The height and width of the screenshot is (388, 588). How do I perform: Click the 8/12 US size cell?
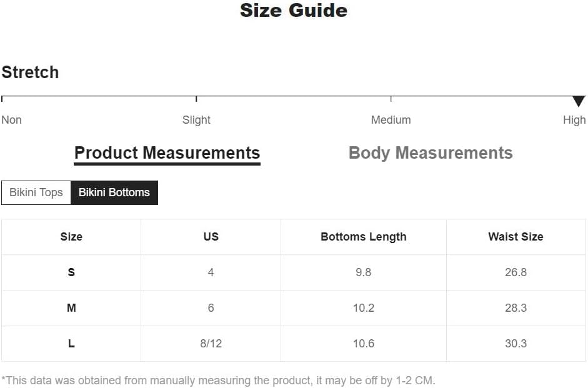(x=211, y=344)
